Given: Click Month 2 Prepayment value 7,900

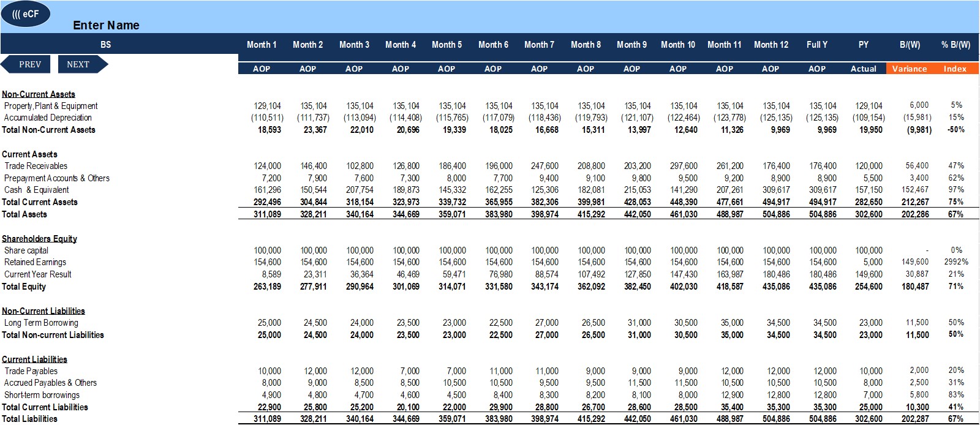Looking at the screenshot, I should pos(317,178).
